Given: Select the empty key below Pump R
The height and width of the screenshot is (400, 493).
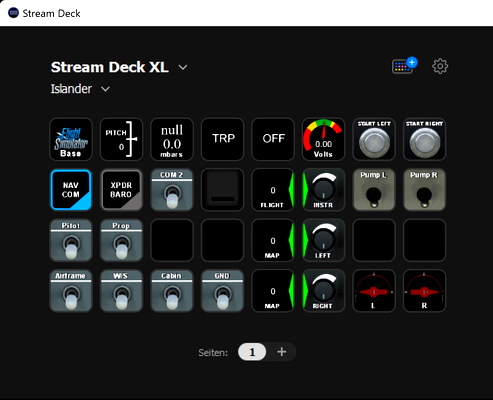Looking at the screenshot, I should (x=425, y=240).
